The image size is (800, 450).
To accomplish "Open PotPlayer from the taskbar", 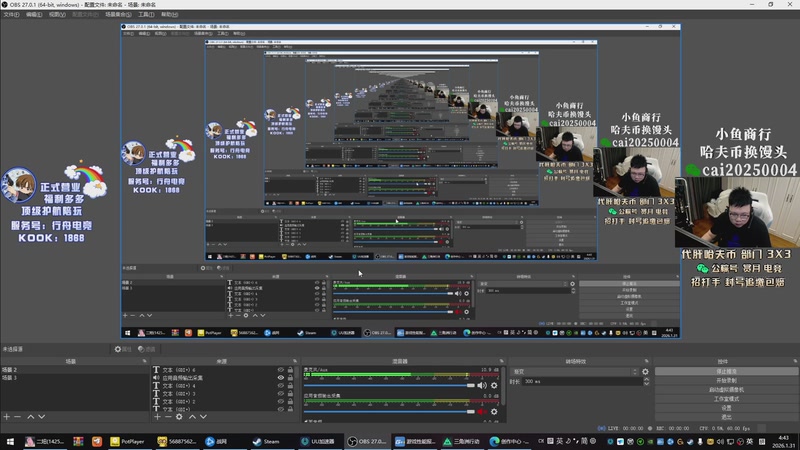I will click(x=128, y=441).
